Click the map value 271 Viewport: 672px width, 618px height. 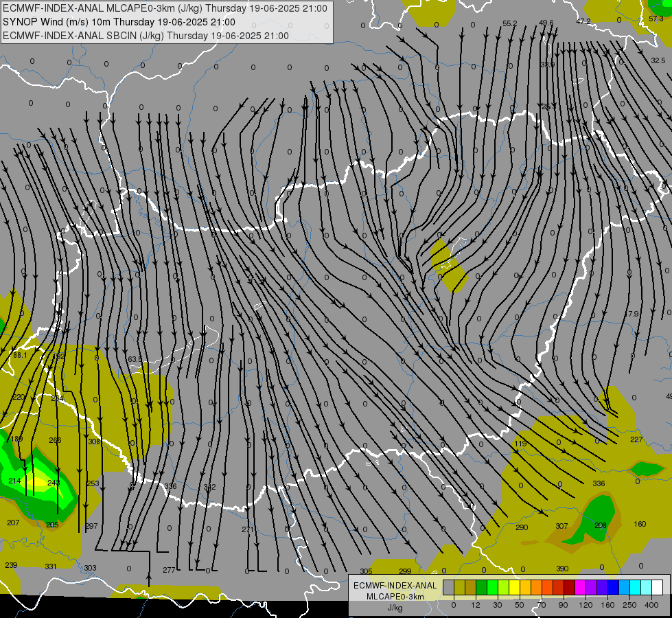pyautogui.click(x=248, y=529)
